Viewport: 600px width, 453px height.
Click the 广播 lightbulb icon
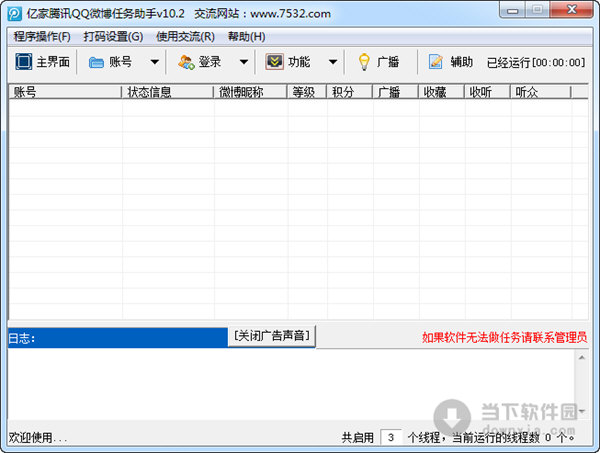(x=364, y=62)
